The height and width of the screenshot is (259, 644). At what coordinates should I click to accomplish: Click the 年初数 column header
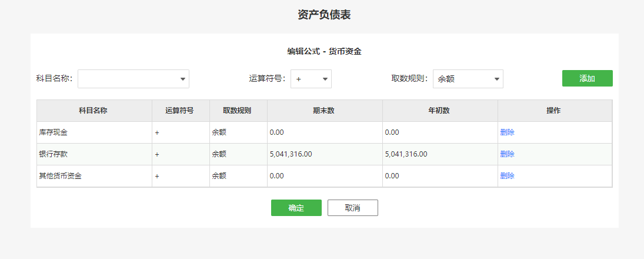(441, 111)
